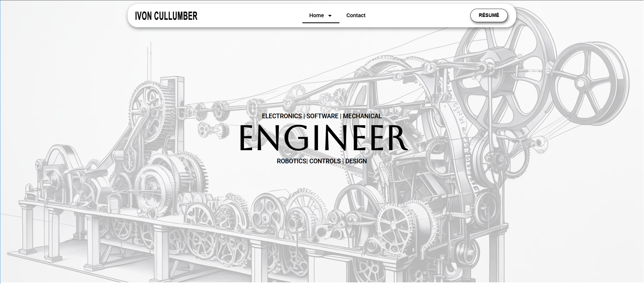
Task: Open the Home menu item
Action: tap(316, 16)
